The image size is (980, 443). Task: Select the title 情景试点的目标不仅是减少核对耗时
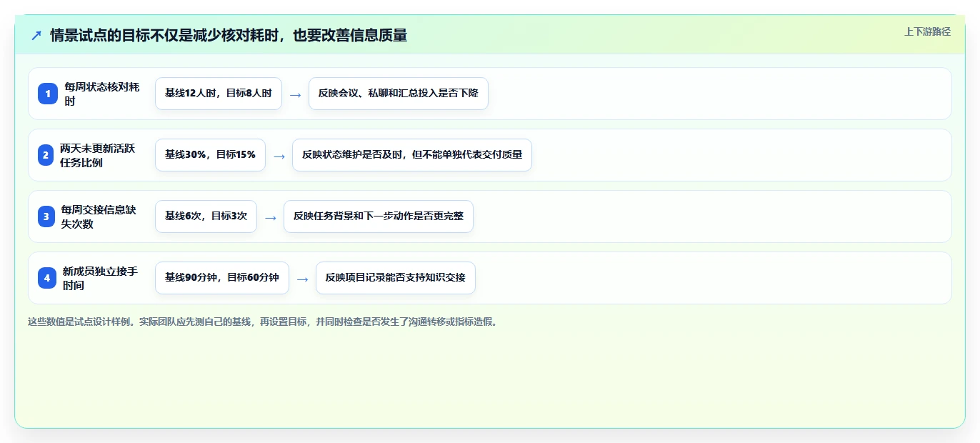tap(229, 36)
